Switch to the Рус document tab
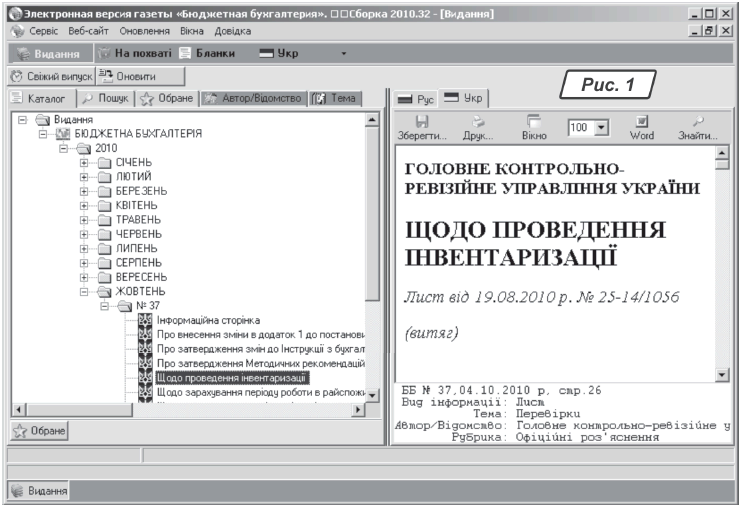Image resolution: width=739 pixels, height=507 pixels. [x=418, y=99]
